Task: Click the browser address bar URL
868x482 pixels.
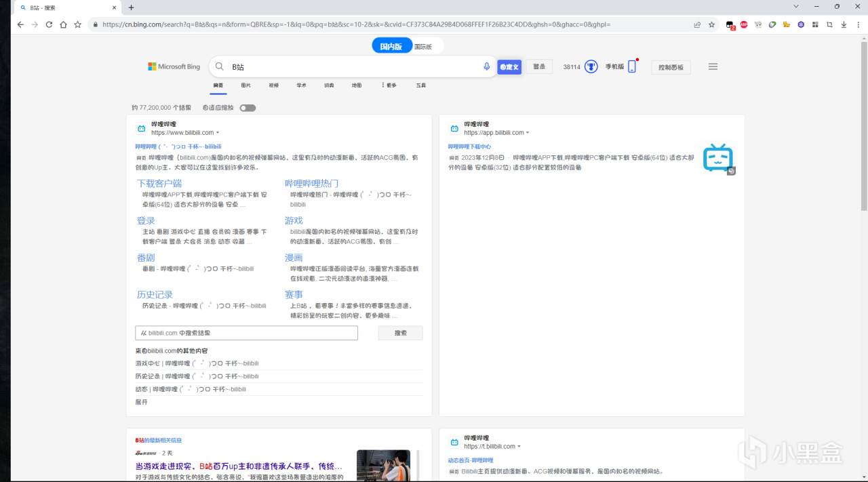Action: (356, 24)
